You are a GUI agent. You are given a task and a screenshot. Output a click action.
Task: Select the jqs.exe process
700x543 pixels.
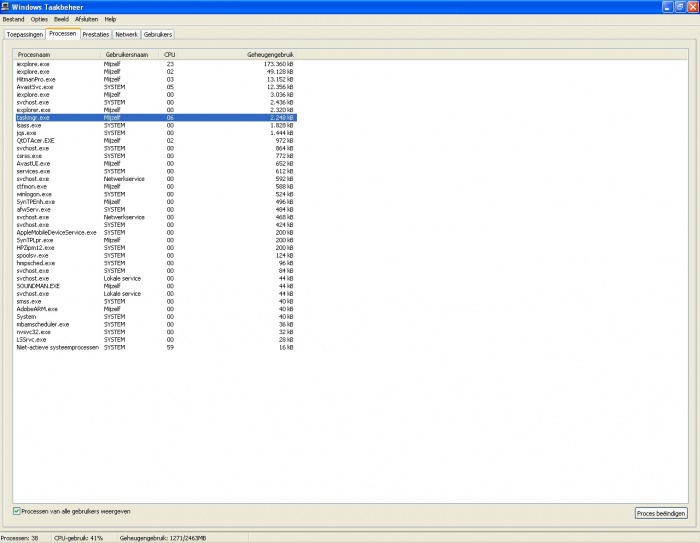[x=155, y=133]
